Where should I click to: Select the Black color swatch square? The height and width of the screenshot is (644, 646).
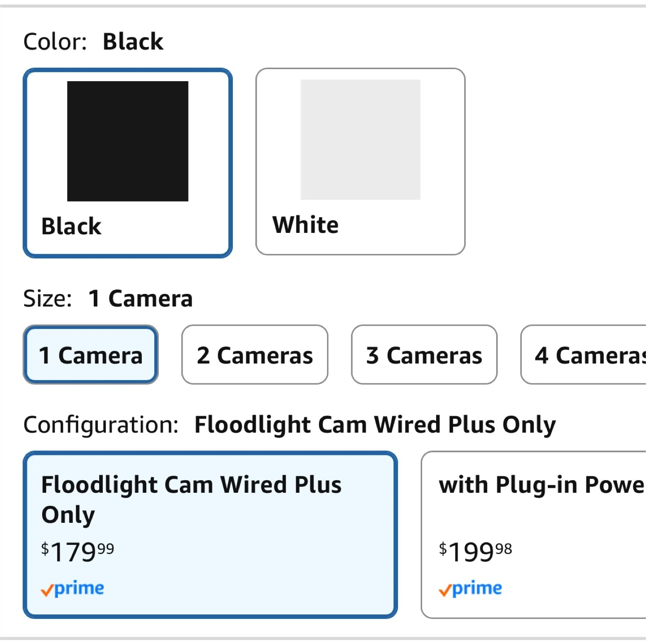(x=127, y=141)
